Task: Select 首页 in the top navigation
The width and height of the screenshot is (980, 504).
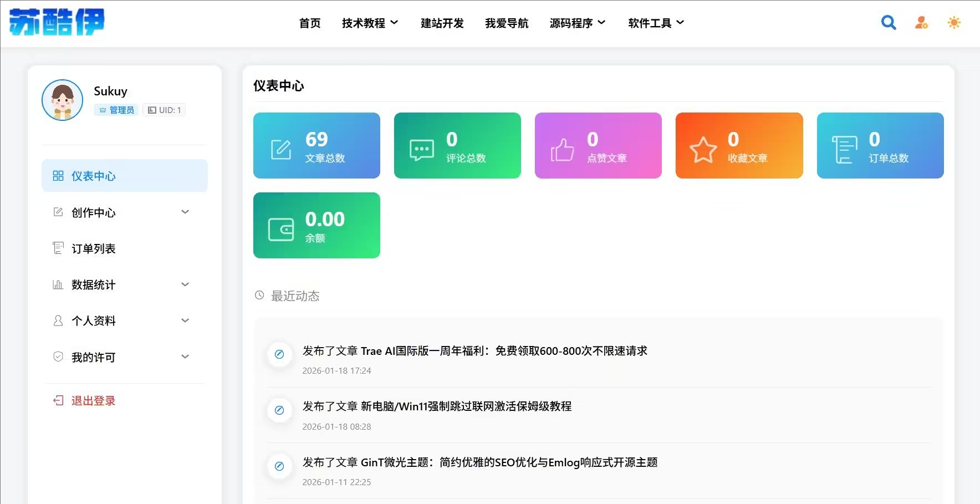Action: point(309,23)
